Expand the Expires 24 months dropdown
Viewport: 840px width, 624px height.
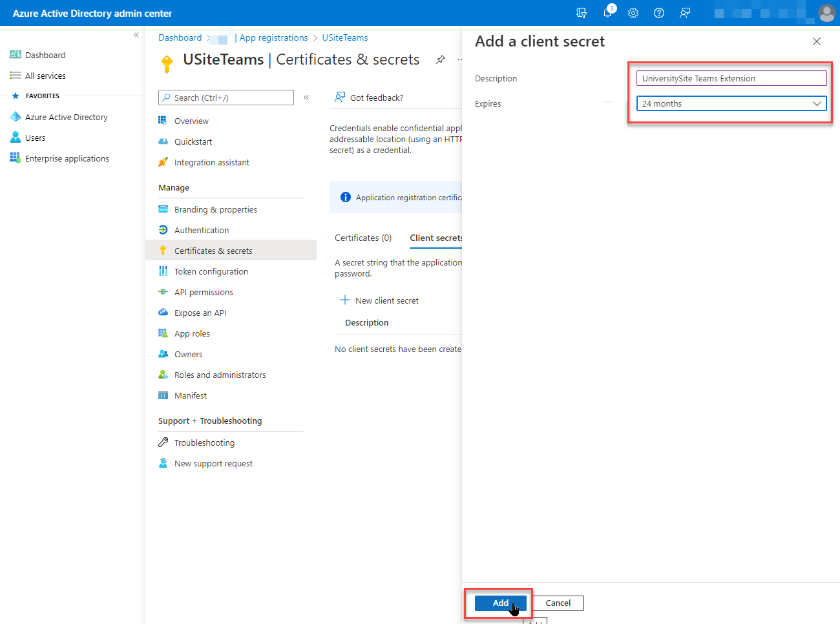[731, 103]
